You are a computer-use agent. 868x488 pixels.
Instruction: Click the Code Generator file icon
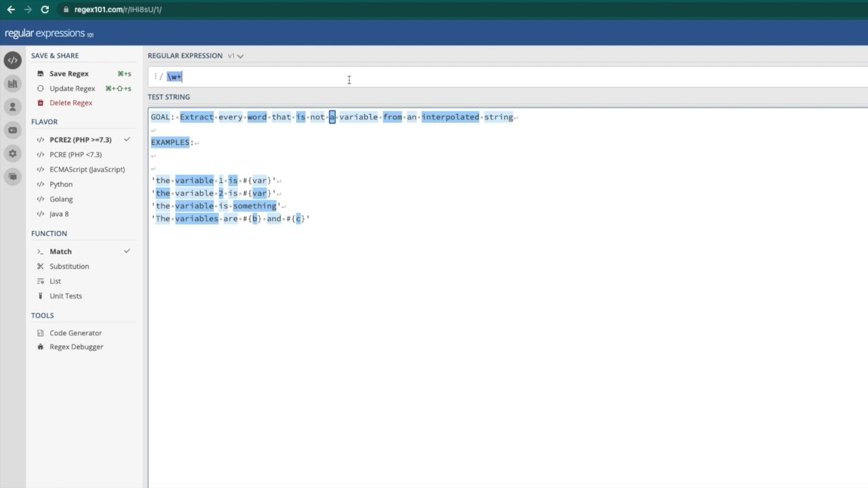coord(41,333)
